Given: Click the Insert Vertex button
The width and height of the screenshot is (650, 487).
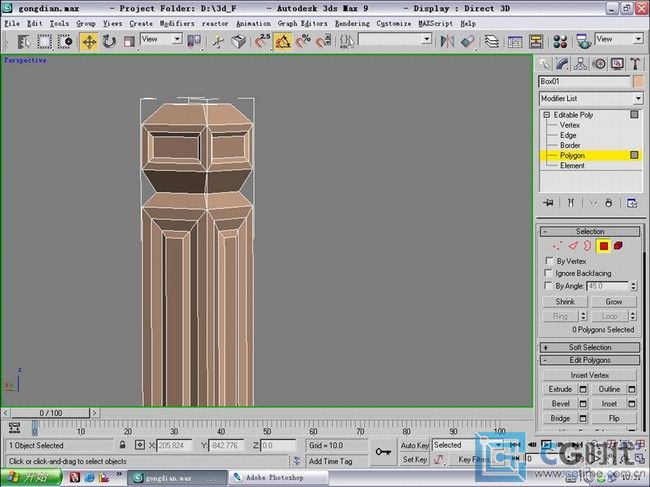Looking at the screenshot, I should 589,375.
